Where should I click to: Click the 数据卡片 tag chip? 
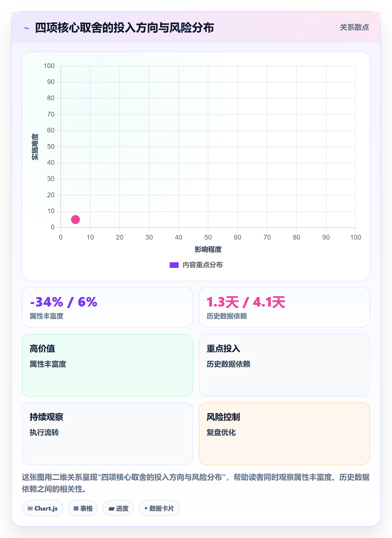point(159,508)
